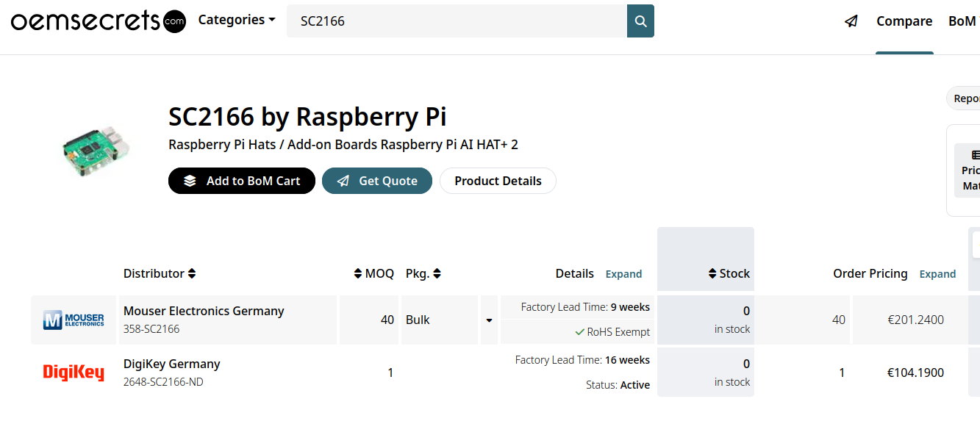
Task: Click the Get Quote button
Action: pyautogui.click(x=377, y=181)
